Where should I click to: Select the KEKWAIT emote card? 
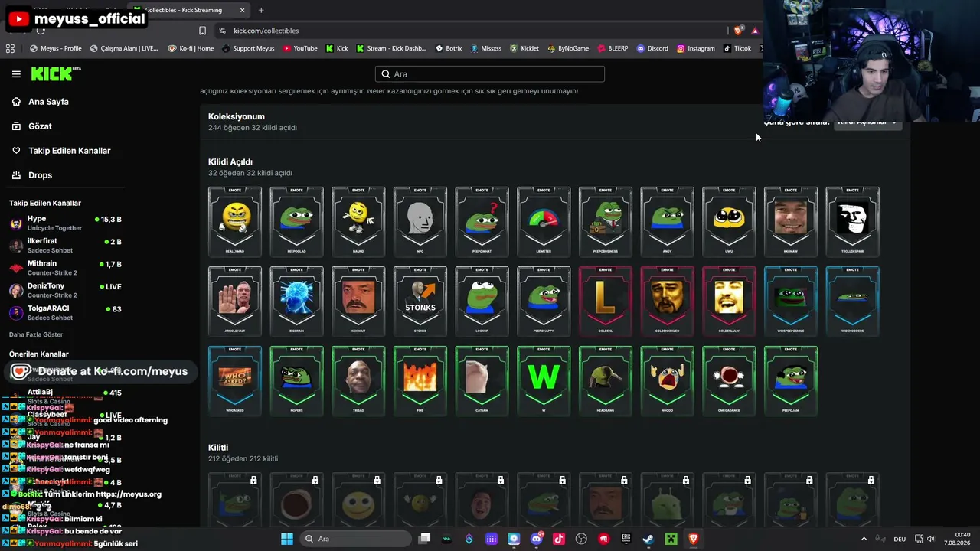(358, 302)
